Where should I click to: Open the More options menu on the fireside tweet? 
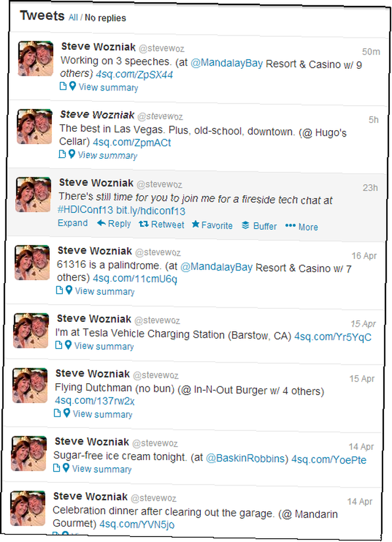pyautogui.click(x=302, y=227)
